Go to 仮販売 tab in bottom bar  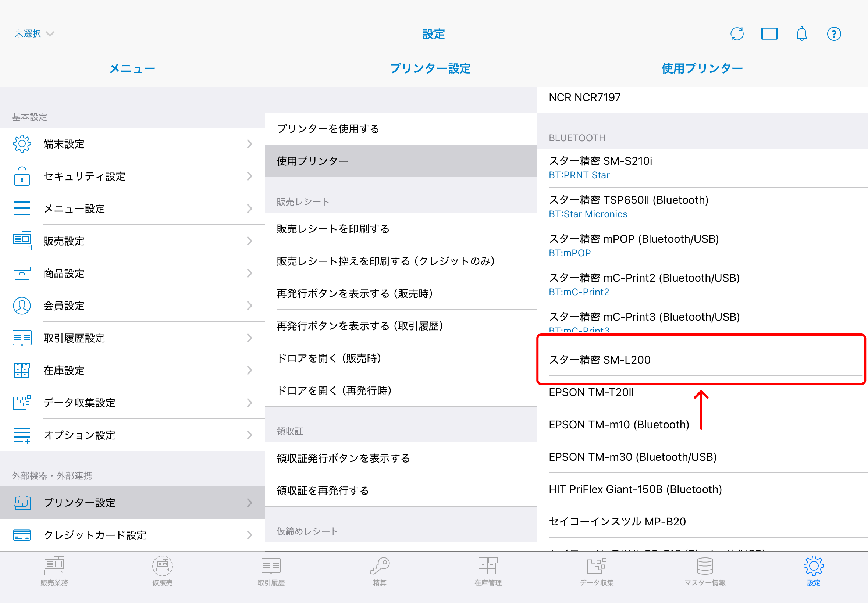[x=163, y=571]
